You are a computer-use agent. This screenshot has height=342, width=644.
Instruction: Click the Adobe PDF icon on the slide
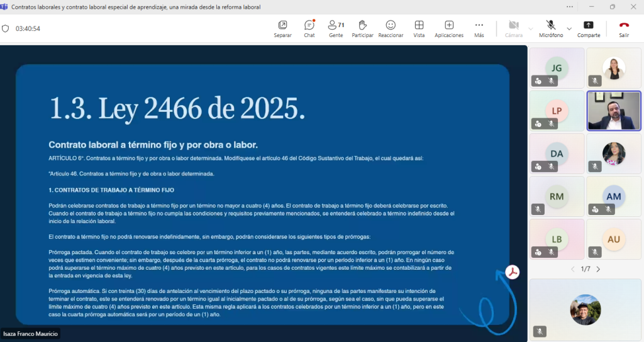point(513,272)
